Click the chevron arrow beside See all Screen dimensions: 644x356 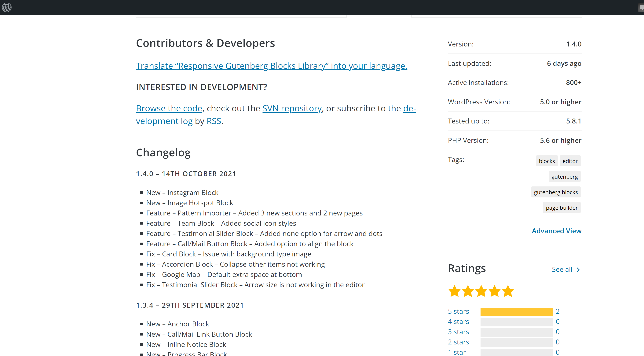578,270
